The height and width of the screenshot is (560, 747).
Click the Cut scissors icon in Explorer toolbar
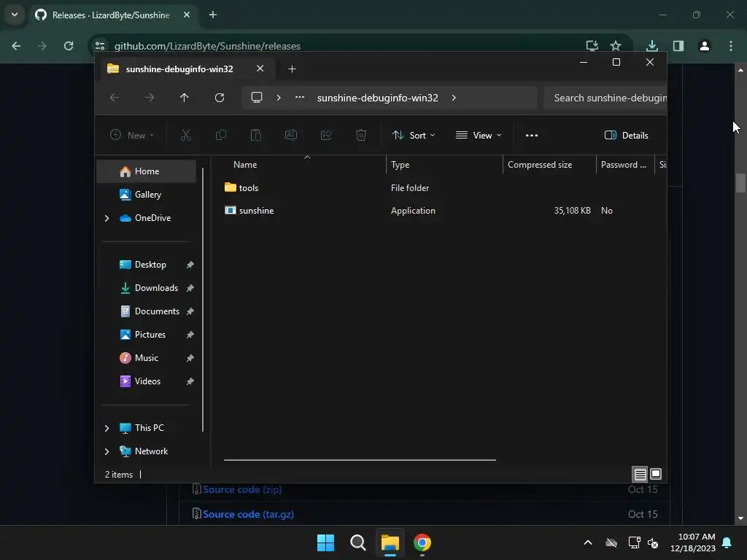pyautogui.click(x=186, y=135)
